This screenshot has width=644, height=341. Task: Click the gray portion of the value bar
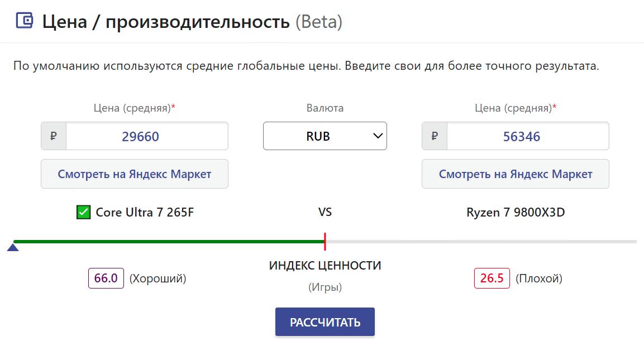(x=480, y=242)
